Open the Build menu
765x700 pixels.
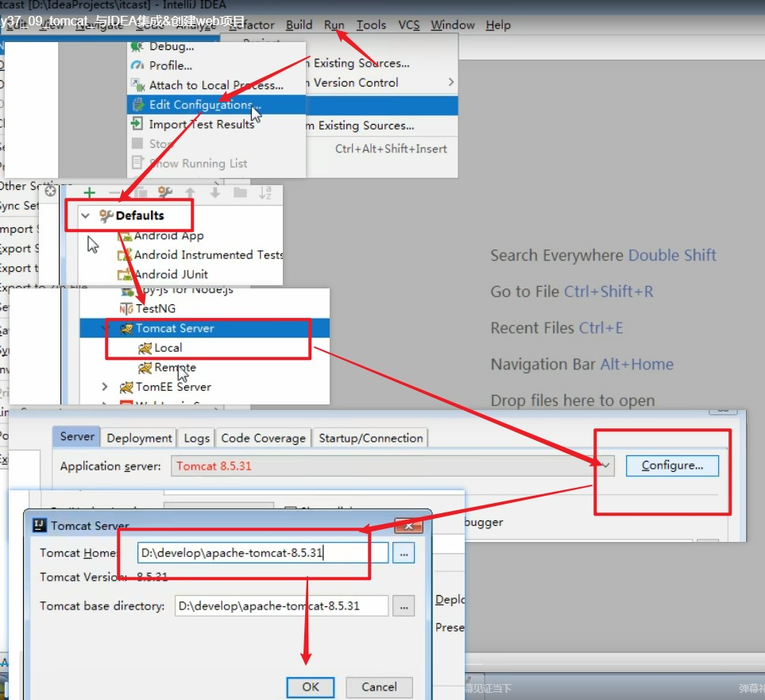299,25
